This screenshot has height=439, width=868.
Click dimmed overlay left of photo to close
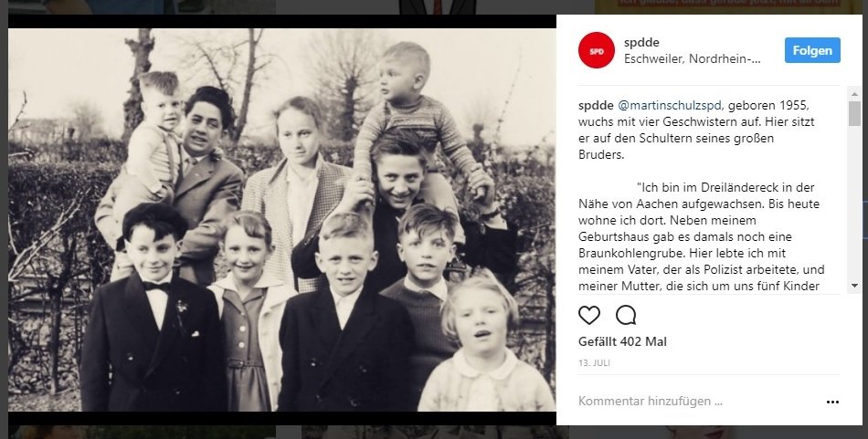[x=4, y=221]
